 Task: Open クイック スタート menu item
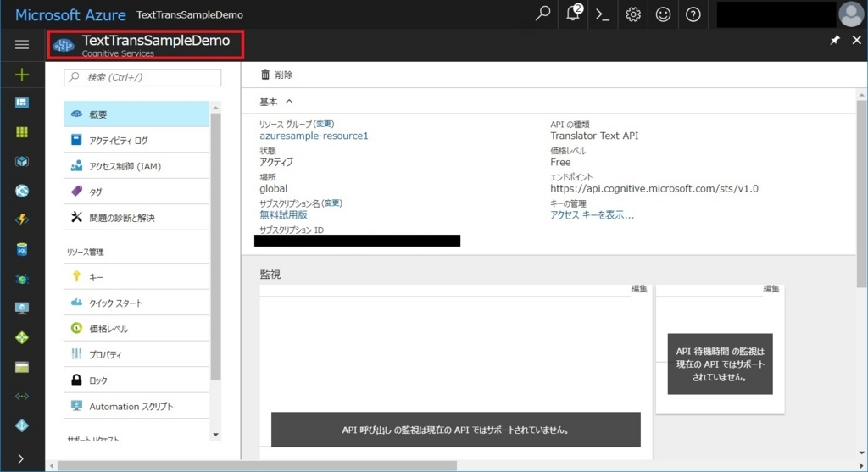pyautogui.click(x=136, y=303)
